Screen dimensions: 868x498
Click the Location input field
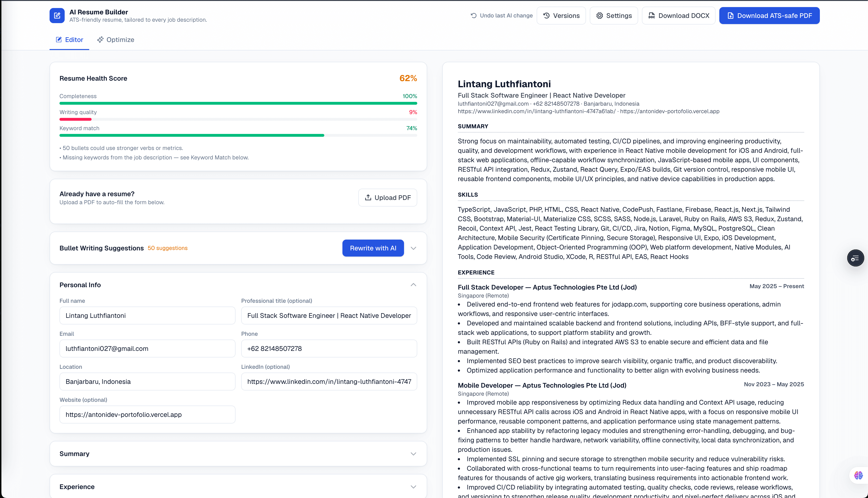pos(147,381)
